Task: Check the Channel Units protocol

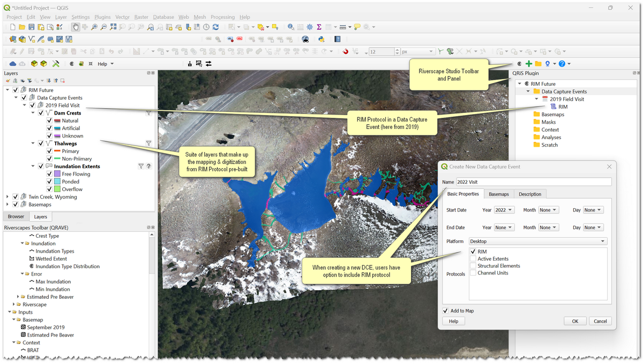Action: coord(473,272)
